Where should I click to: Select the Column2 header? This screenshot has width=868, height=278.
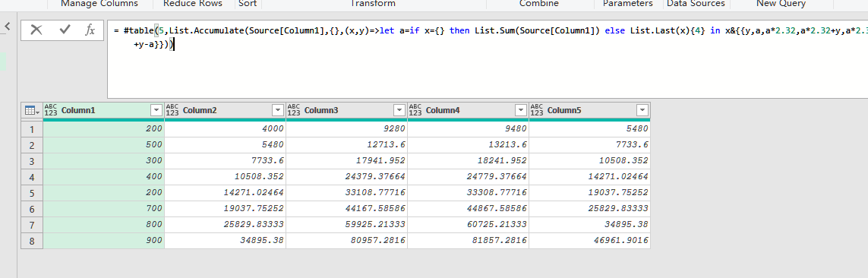pyautogui.click(x=226, y=110)
